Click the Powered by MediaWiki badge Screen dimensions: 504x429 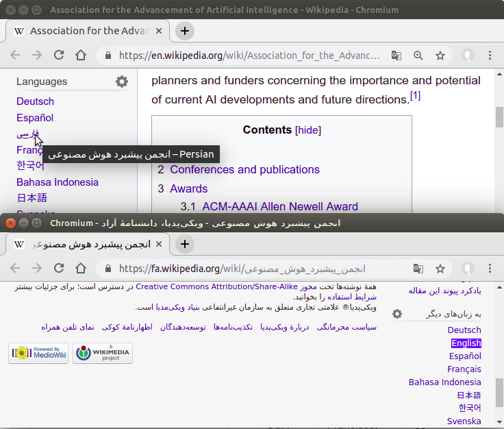point(38,353)
